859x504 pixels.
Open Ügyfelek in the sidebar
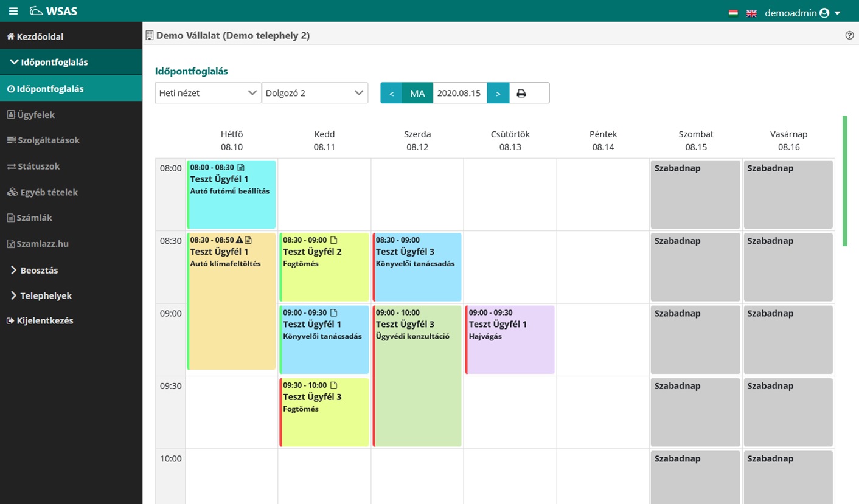point(36,114)
